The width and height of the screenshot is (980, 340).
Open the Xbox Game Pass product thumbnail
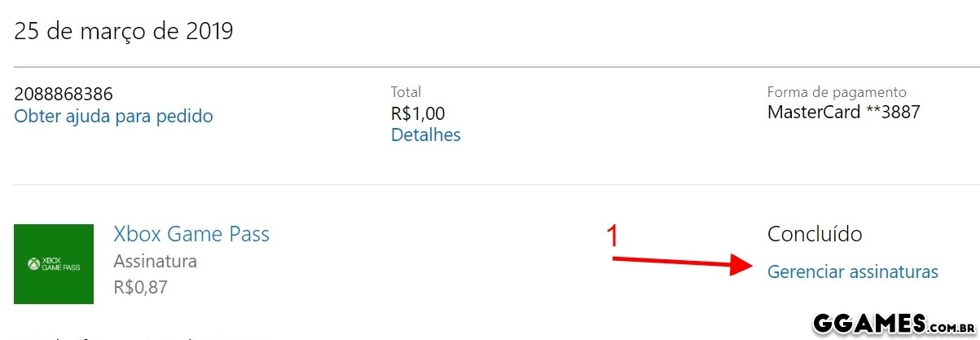coord(54,264)
